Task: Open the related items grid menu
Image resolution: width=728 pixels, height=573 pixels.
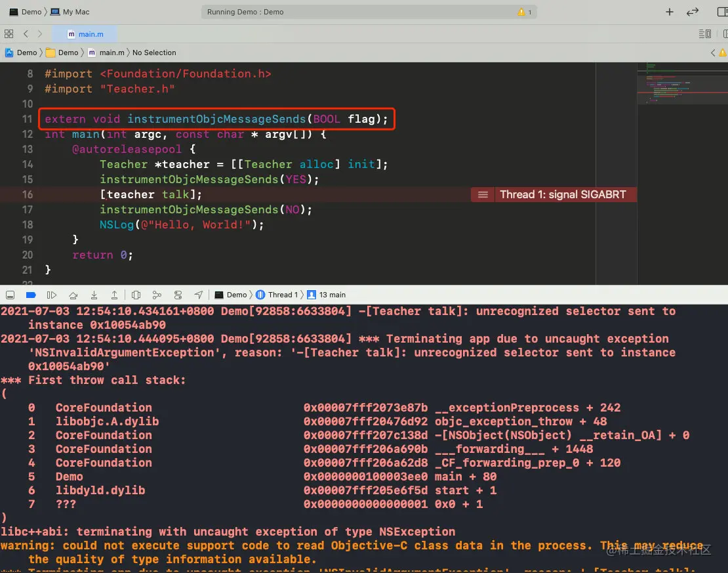Action: [9, 34]
